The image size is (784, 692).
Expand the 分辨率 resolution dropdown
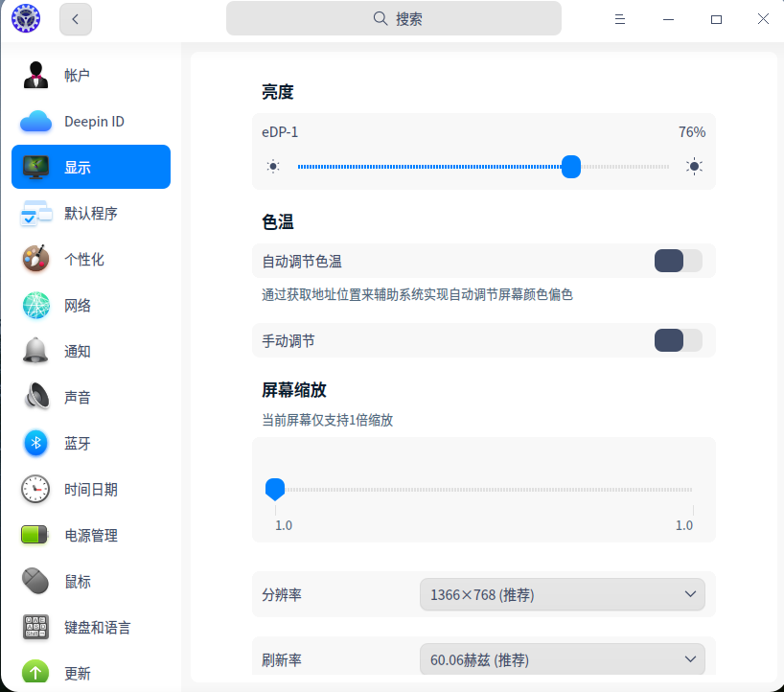pos(562,595)
